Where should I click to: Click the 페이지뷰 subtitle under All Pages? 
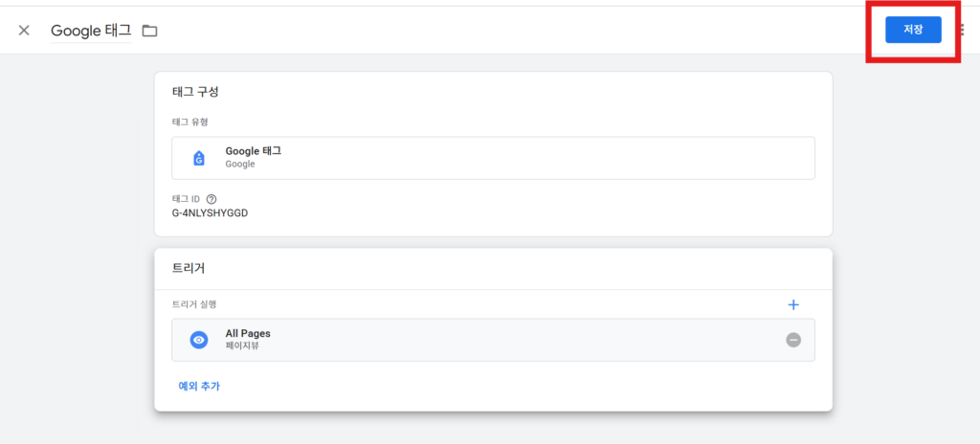242,345
